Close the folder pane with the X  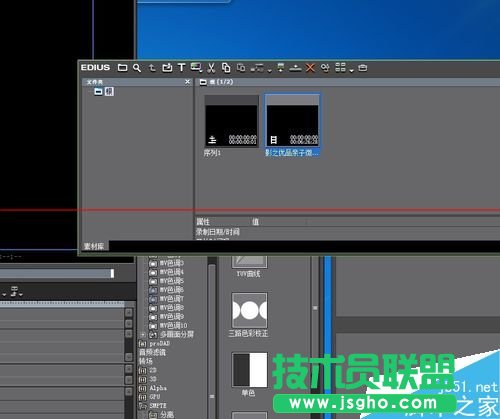click(187, 82)
